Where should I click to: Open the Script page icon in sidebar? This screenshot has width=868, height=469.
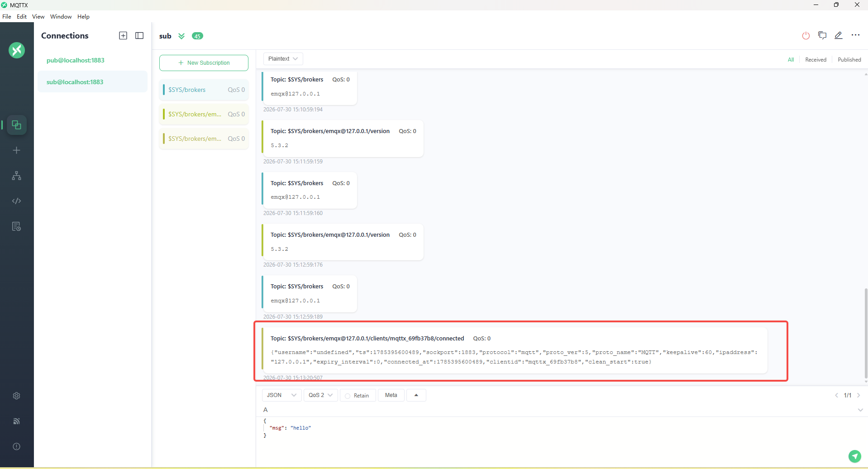point(17,201)
